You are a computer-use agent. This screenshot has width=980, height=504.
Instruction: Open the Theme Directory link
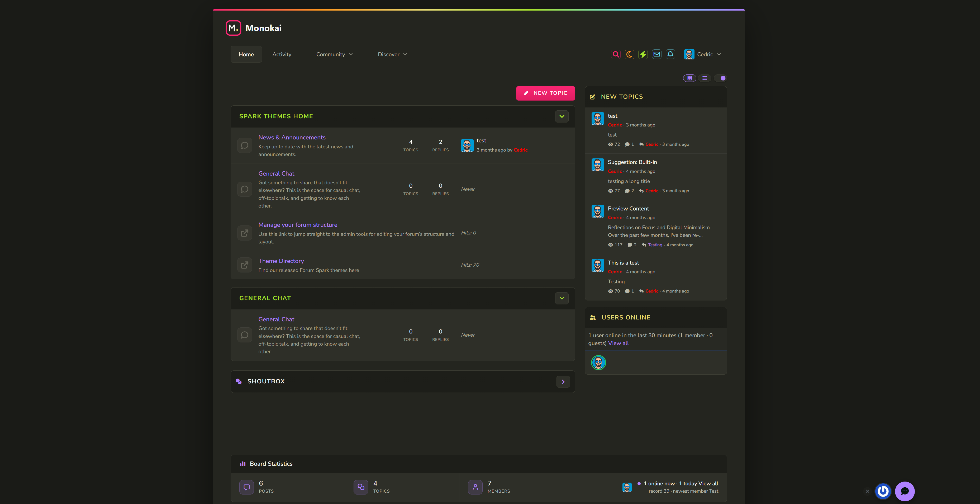click(x=281, y=261)
